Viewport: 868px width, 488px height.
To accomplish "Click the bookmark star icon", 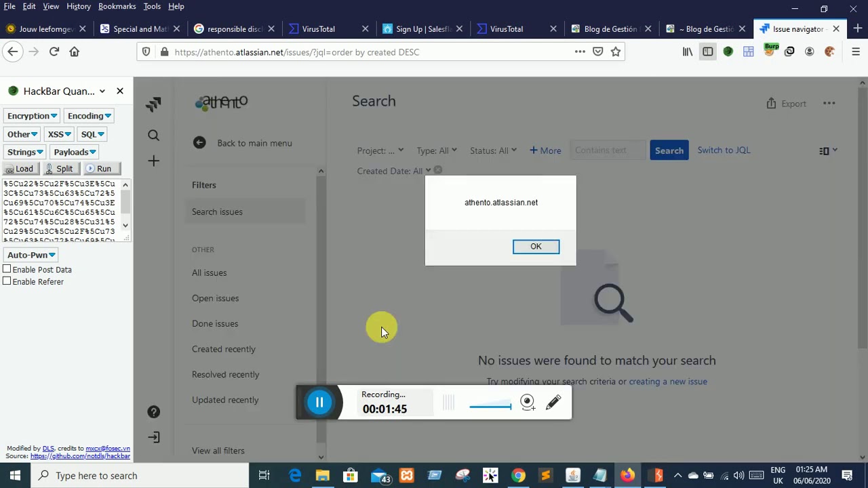I will pyautogui.click(x=616, y=52).
